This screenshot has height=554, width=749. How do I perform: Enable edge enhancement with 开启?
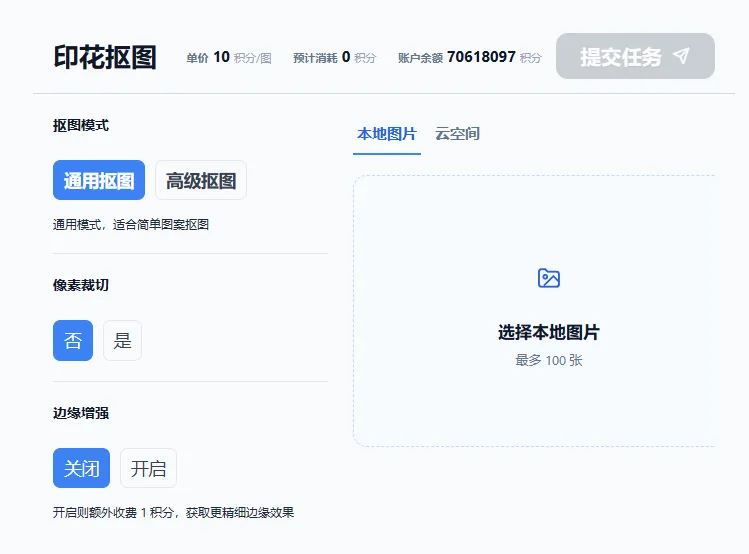(148, 469)
